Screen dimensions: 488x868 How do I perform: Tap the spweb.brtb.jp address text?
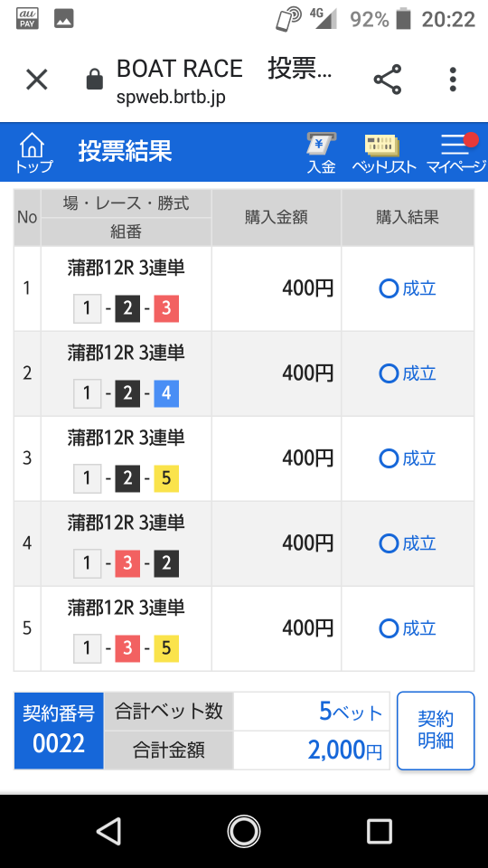[x=171, y=97]
